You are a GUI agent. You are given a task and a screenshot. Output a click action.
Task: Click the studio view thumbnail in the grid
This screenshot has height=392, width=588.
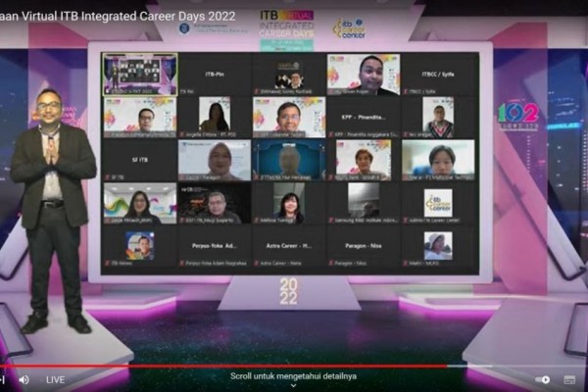(140, 73)
